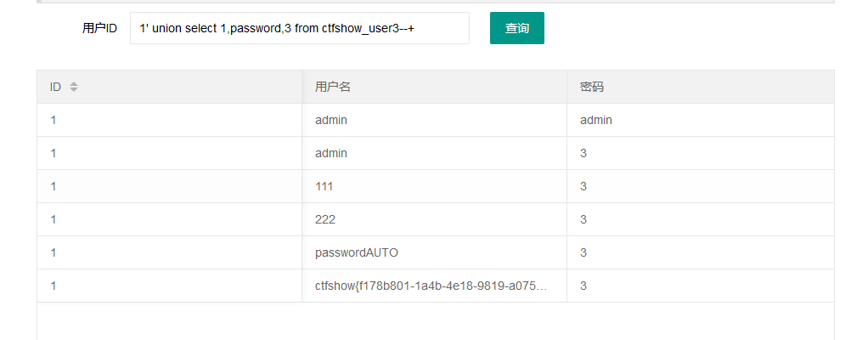The height and width of the screenshot is (340, 868).
Task: Select the truncated ctfshow{f178b801 flag cell
Action: [435, 286]
